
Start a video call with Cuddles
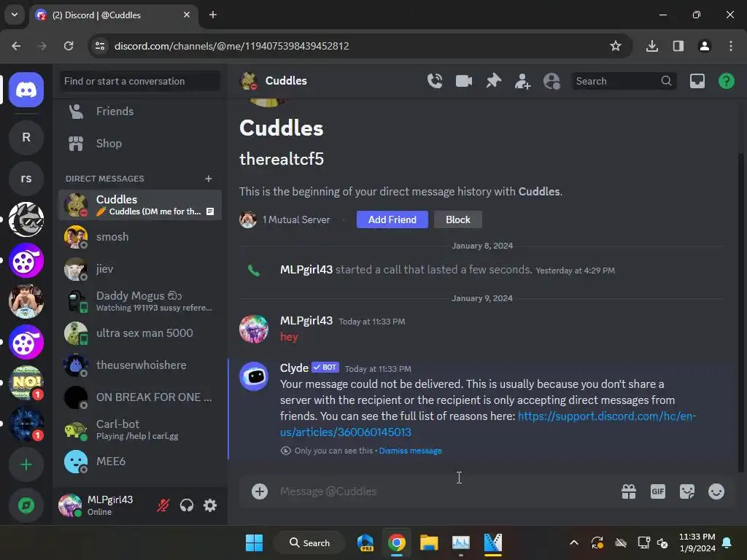click(463, 81)
